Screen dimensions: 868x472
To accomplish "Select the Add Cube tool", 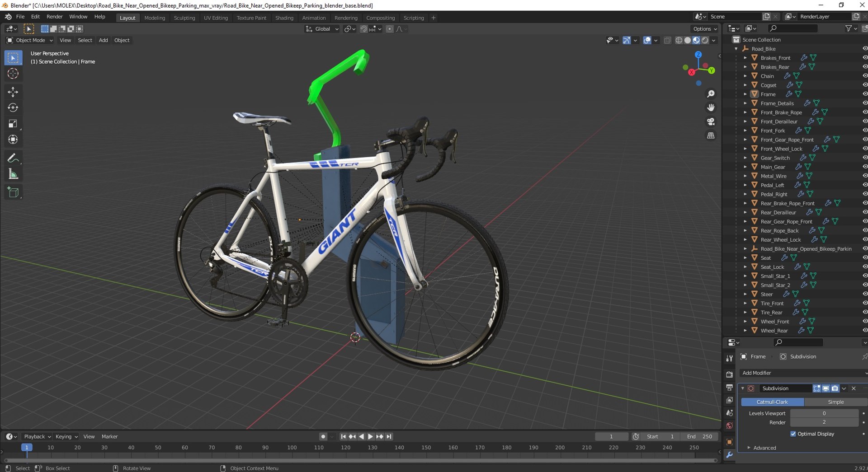I will (x=13, y=192).
